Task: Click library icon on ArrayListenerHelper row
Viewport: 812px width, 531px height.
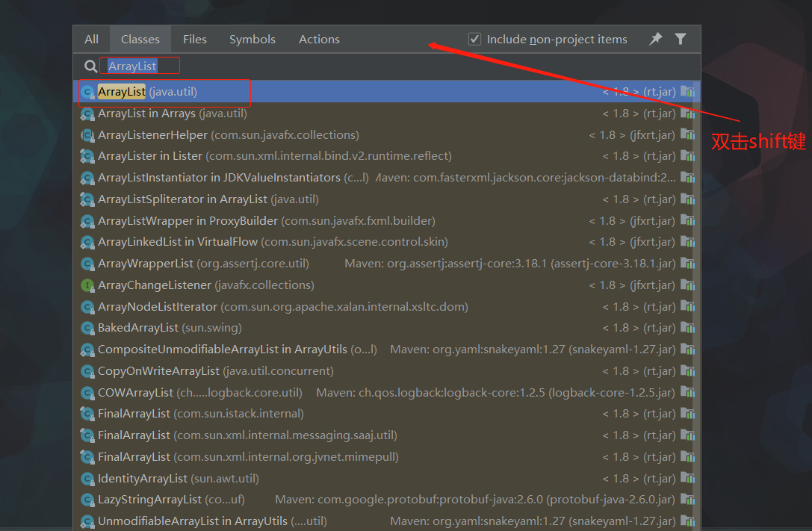Action: coord(687,134)
